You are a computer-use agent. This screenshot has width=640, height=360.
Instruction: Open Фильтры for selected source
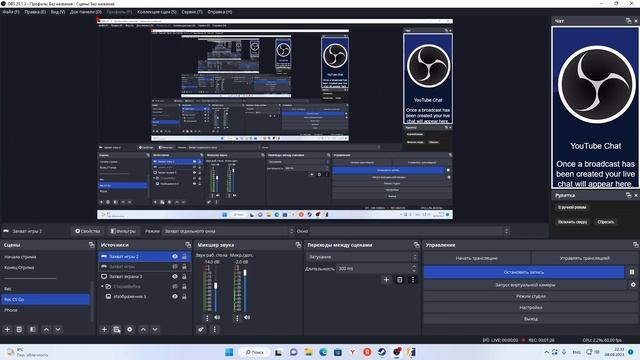click(x=123, y=231)
